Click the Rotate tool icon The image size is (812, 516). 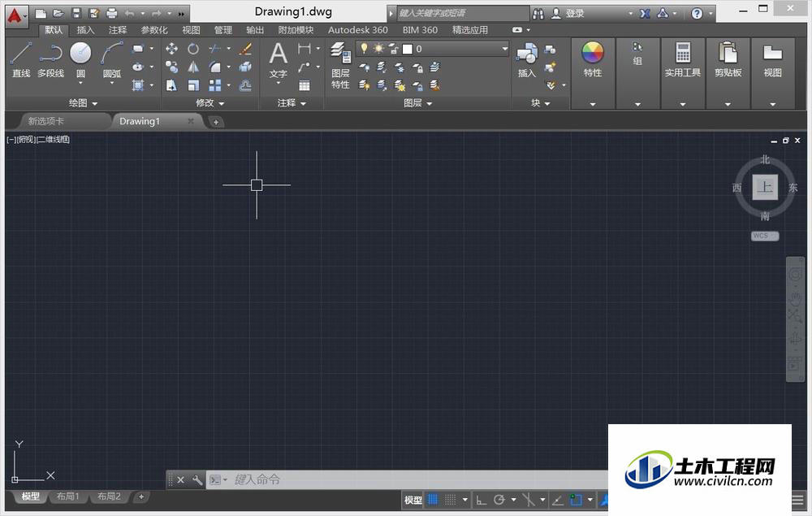pyautogui.click(x=193, y=50)
